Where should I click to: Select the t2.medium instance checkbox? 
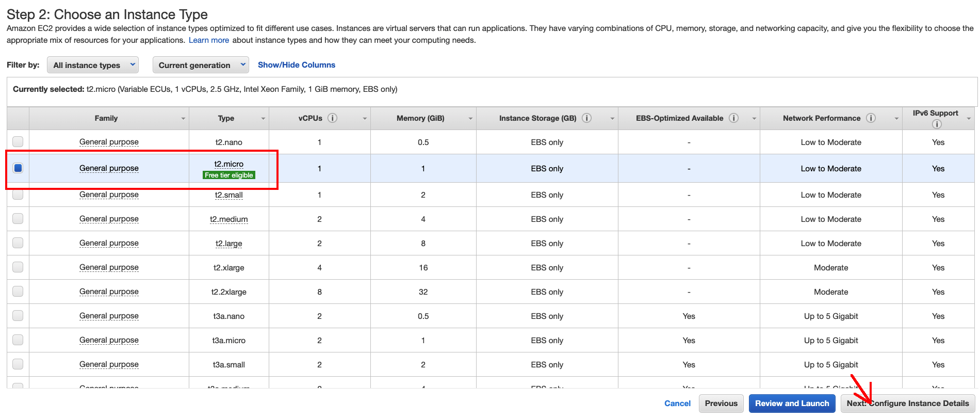tap(18, 218)
